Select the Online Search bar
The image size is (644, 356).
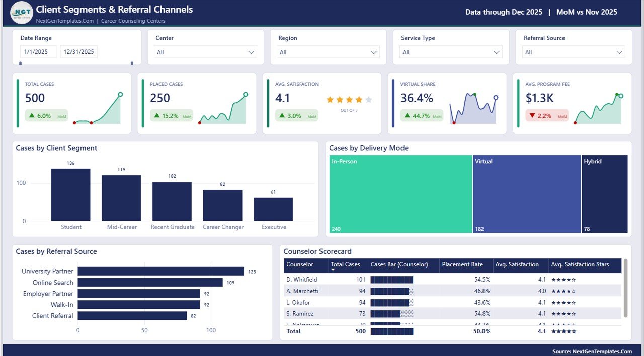click(150, 283)
